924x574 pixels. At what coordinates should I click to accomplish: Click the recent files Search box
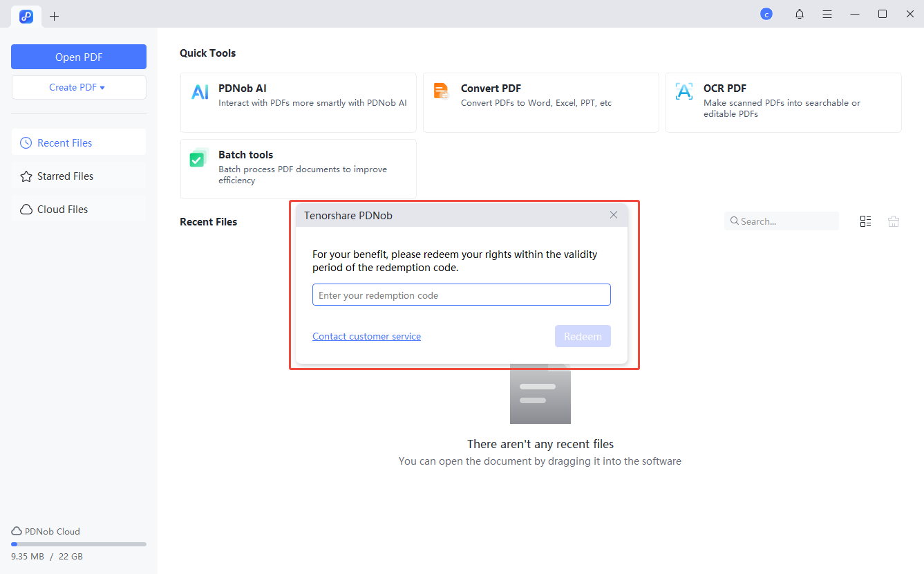coord(782,221)
